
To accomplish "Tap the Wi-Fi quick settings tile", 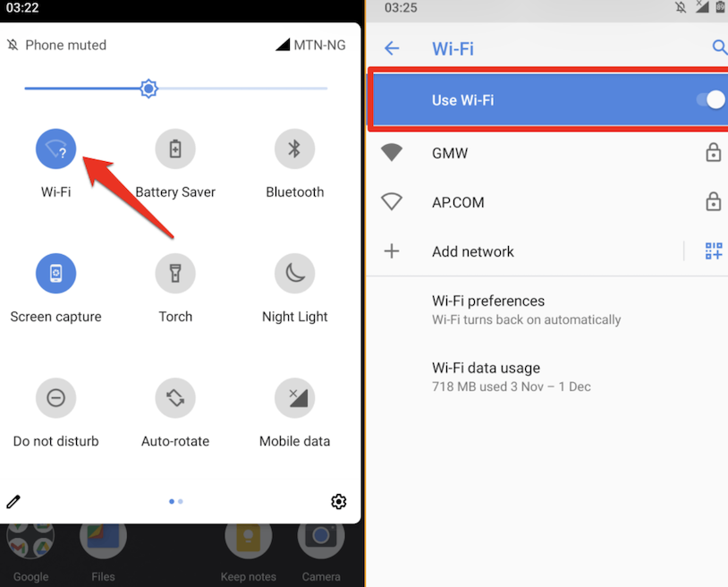I will coord(55,149).
